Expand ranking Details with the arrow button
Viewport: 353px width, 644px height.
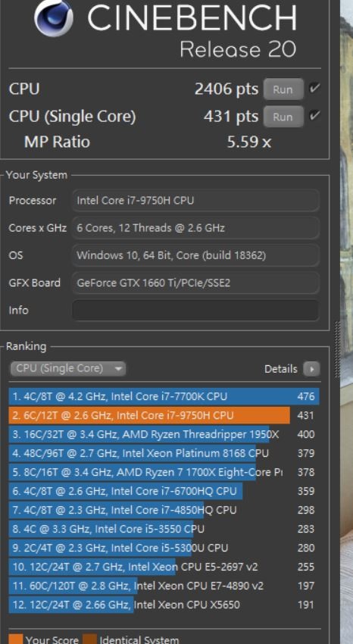point(311,369)
